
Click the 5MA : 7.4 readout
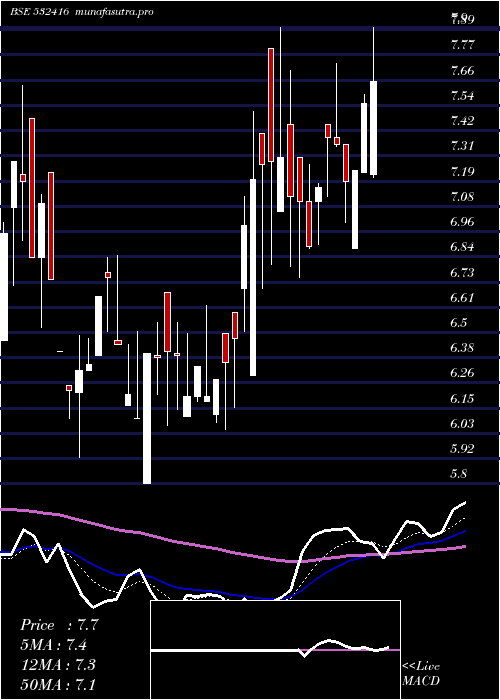[54, 645]
